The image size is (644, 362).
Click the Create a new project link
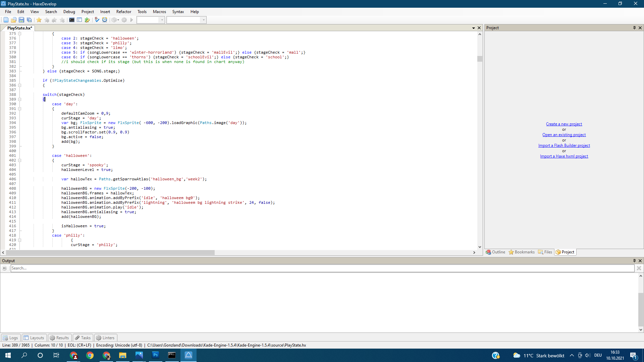pyautogui.click(x=564, y=124)
